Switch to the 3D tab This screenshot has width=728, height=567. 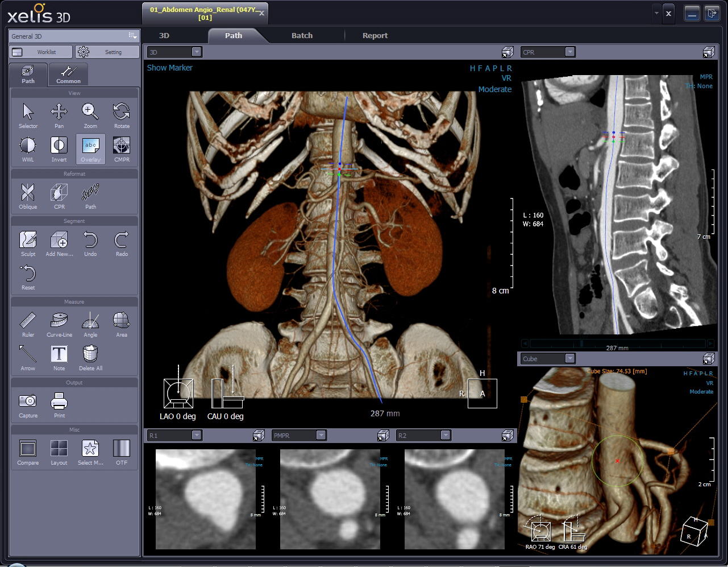164,35
